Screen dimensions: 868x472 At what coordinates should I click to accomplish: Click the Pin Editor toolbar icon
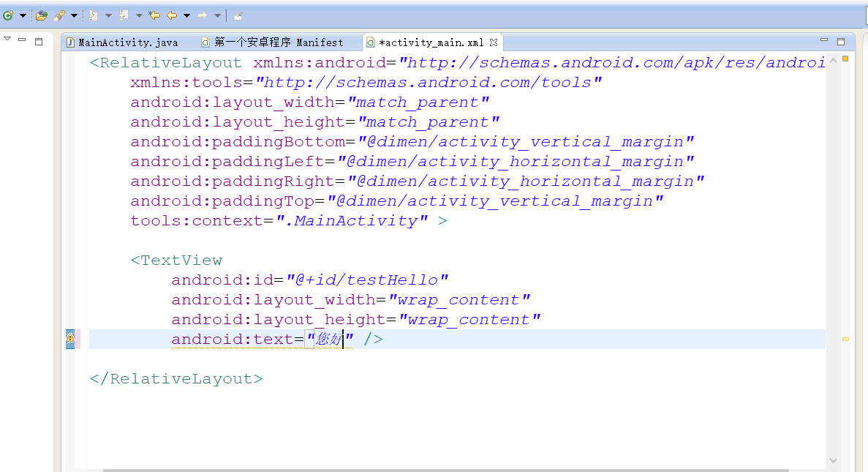click(x=238, y=15)
